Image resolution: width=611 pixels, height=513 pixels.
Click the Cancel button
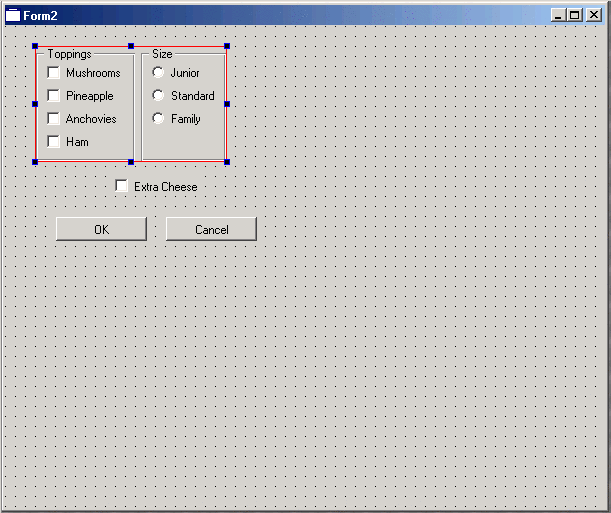[211, 229]
